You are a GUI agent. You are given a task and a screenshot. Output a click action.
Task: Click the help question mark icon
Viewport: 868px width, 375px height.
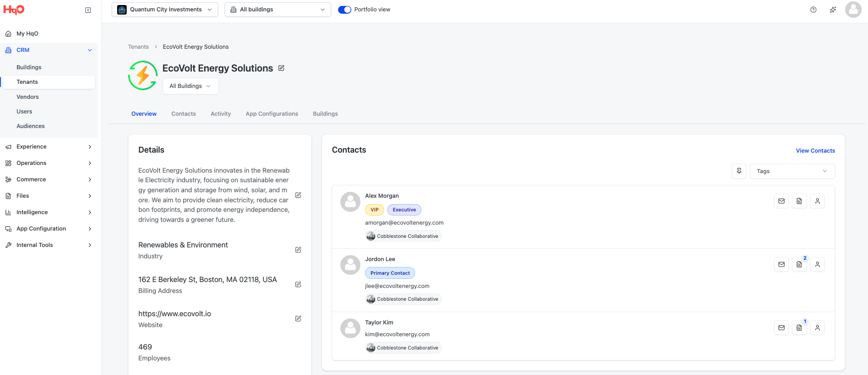click(813, 10)
